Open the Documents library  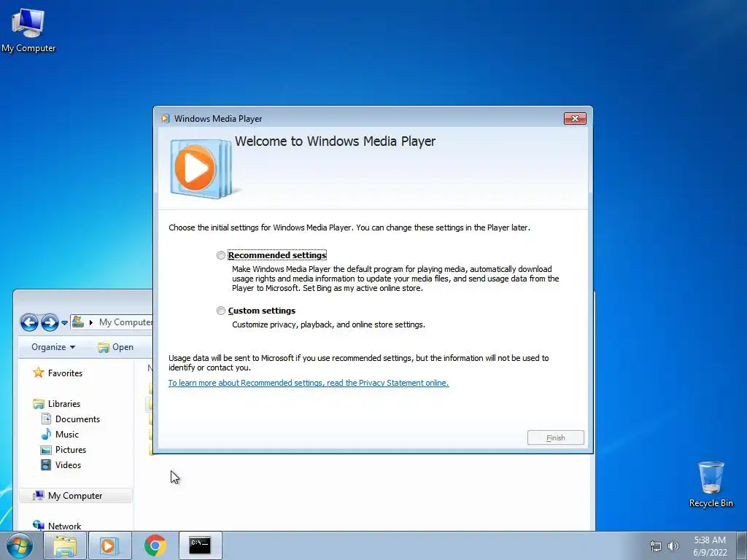tap(77, 419)
